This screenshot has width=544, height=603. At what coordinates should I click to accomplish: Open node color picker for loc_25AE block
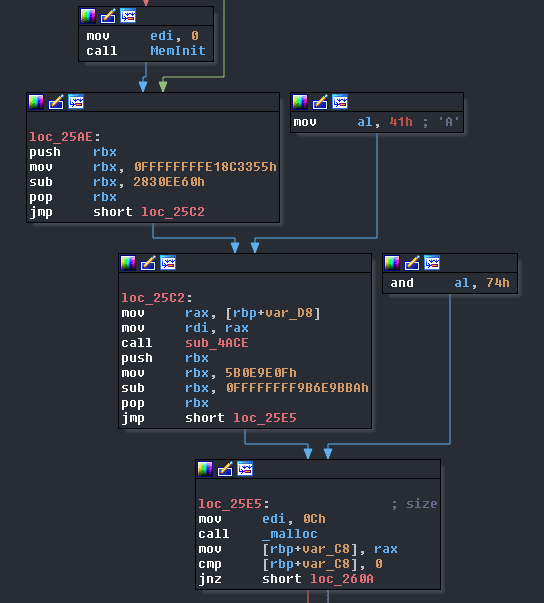pos(36,102)
